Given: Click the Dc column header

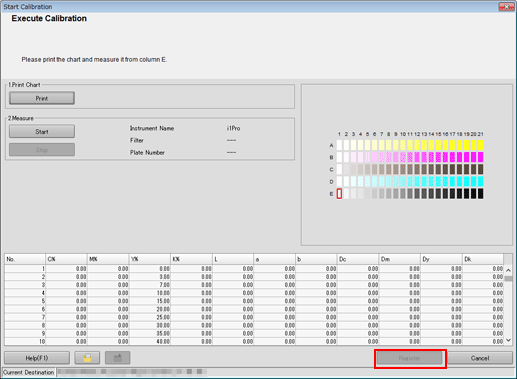Looking at the screenshot, I should 358,259.
